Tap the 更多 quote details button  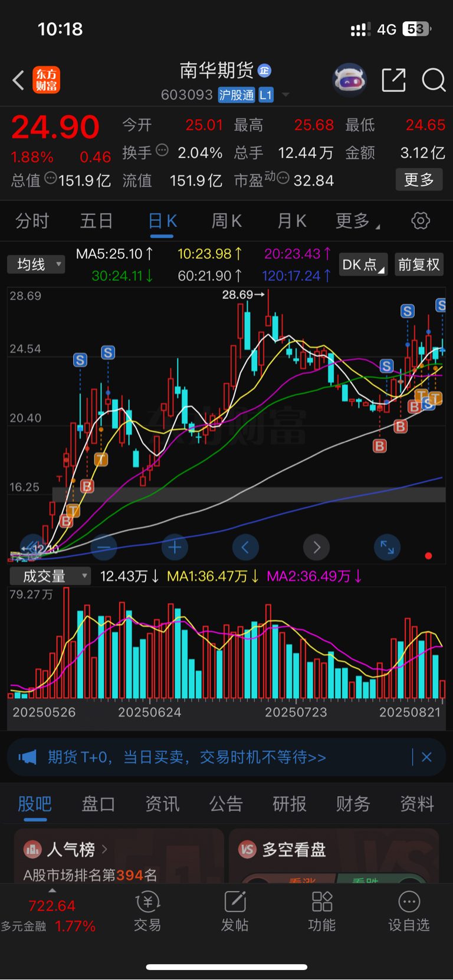(x=419, y=180)
